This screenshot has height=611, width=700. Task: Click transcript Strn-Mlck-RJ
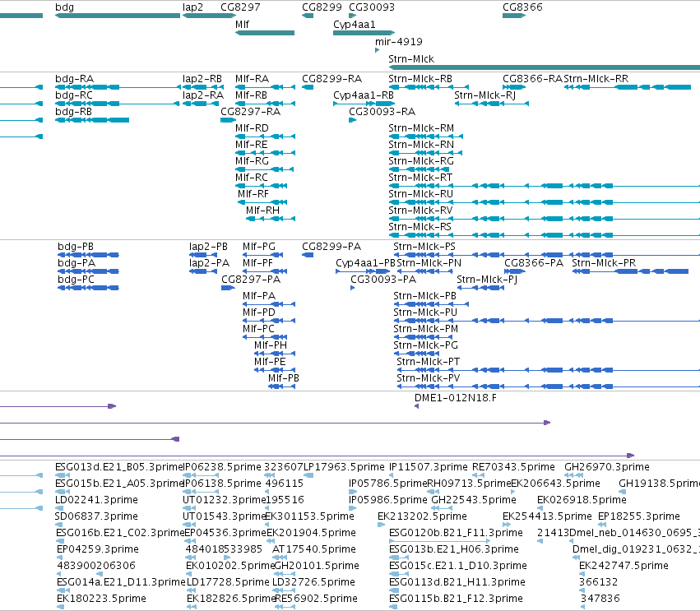484,95
